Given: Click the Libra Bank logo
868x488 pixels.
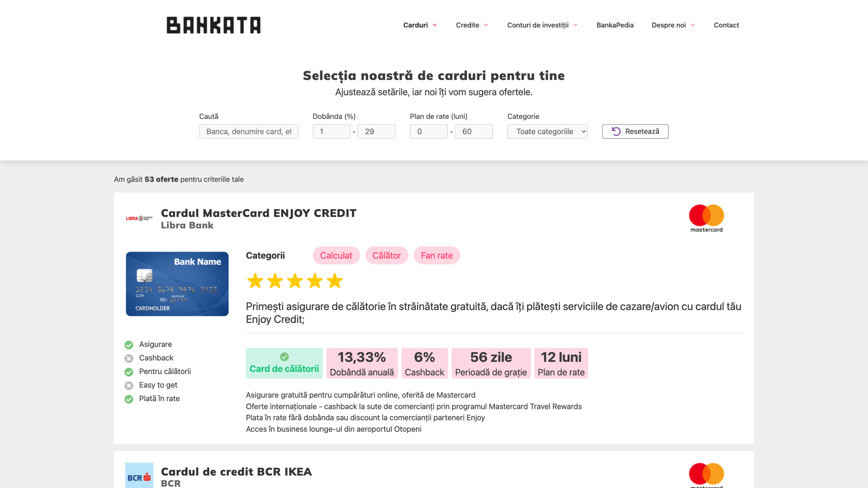Looking at the screenshot, I should point(139,218).
